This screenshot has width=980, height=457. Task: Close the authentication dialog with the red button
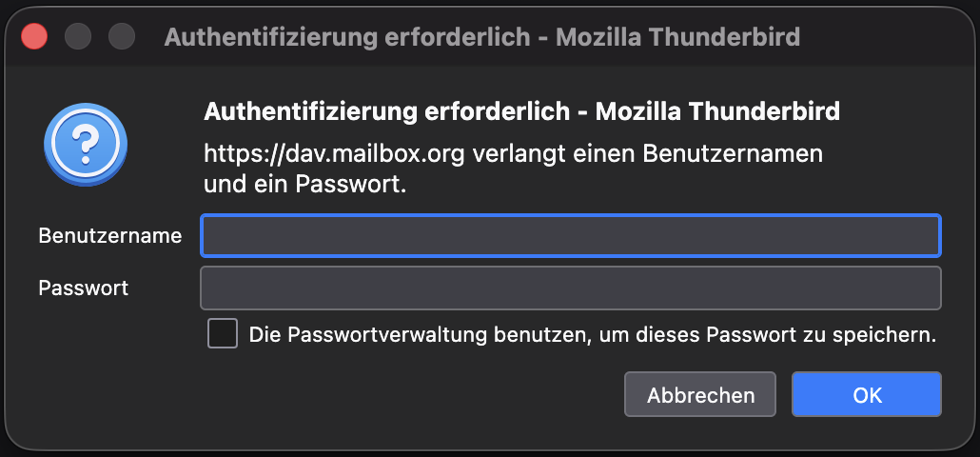35,37
